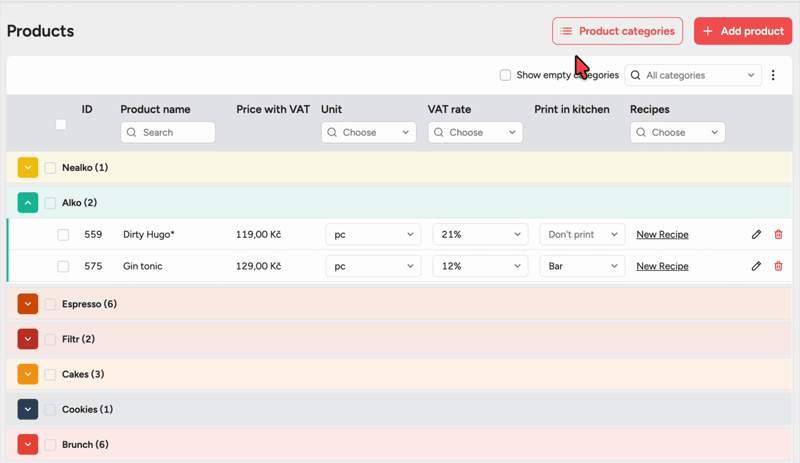Click the Product name search field

click(x=168, y=132)
